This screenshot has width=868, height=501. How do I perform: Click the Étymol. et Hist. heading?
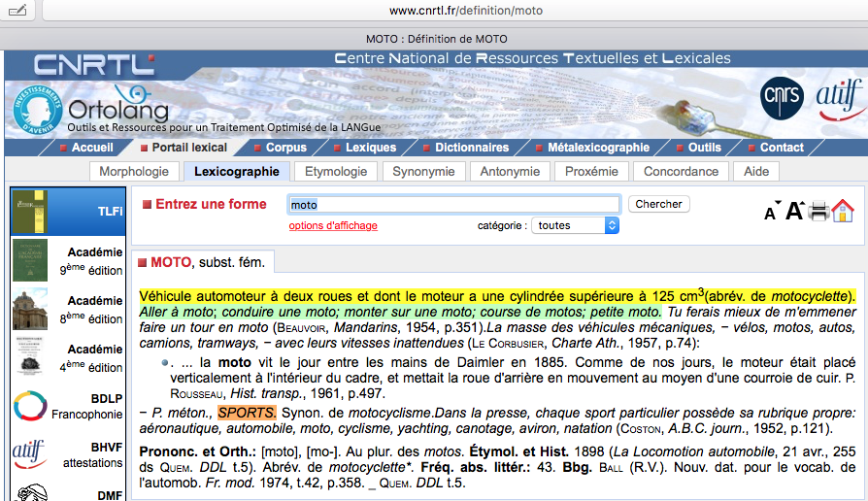518,451
